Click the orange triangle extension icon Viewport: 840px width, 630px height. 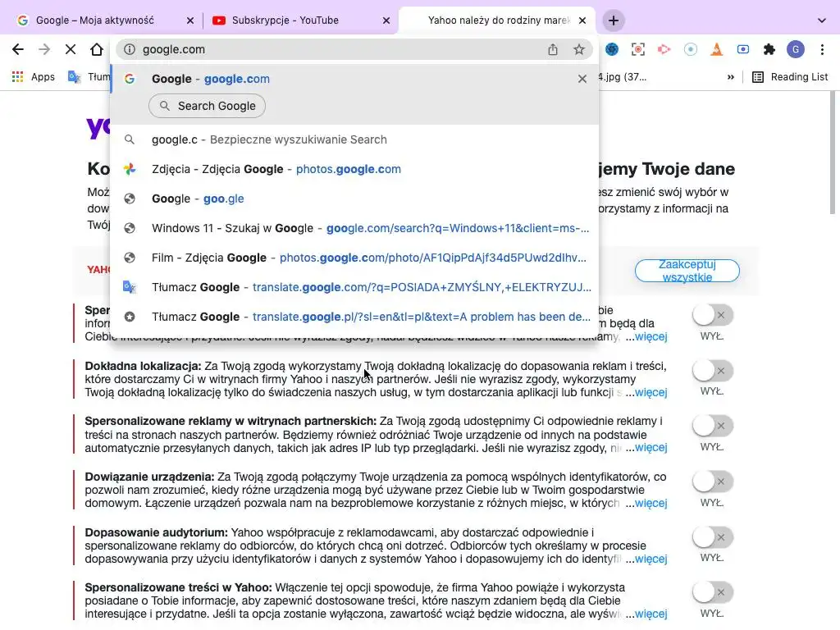(717, 49)
